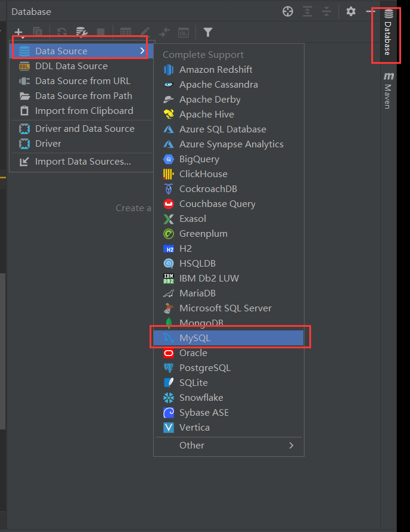Select Data Source from URL
This screenshot has height=532, width=410.
tap(82, 81)
